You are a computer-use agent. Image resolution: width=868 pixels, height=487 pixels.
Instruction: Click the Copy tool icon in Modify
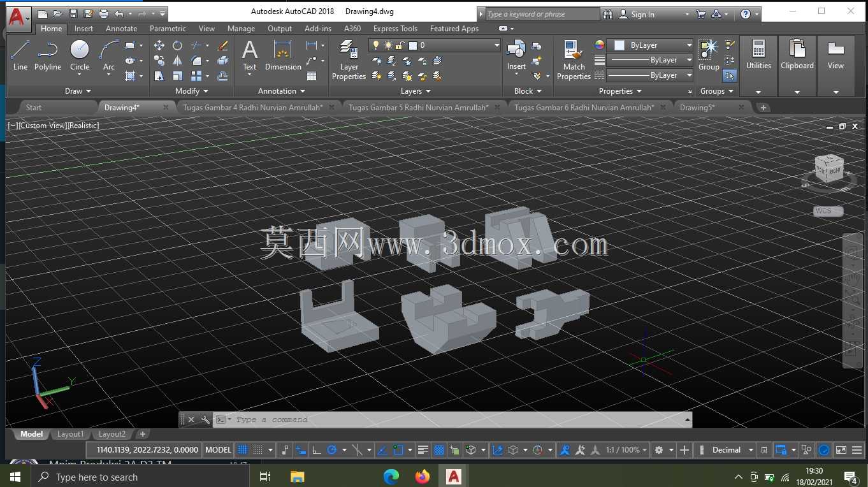click(x=159, y=61)
